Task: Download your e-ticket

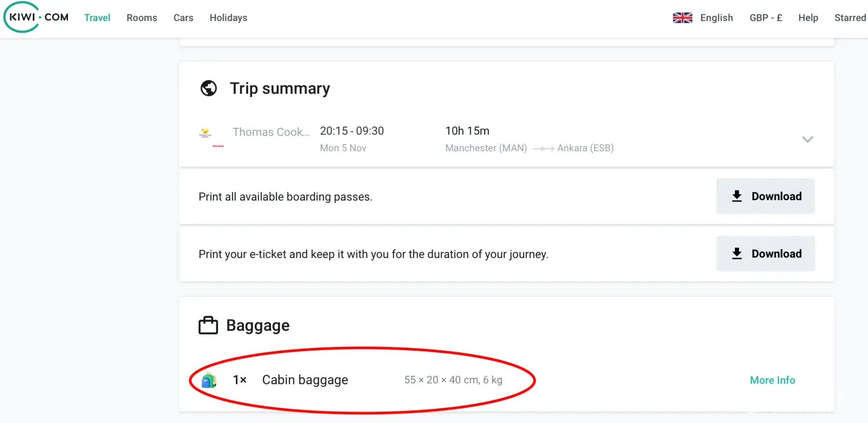Action: [x=765, y=254]
